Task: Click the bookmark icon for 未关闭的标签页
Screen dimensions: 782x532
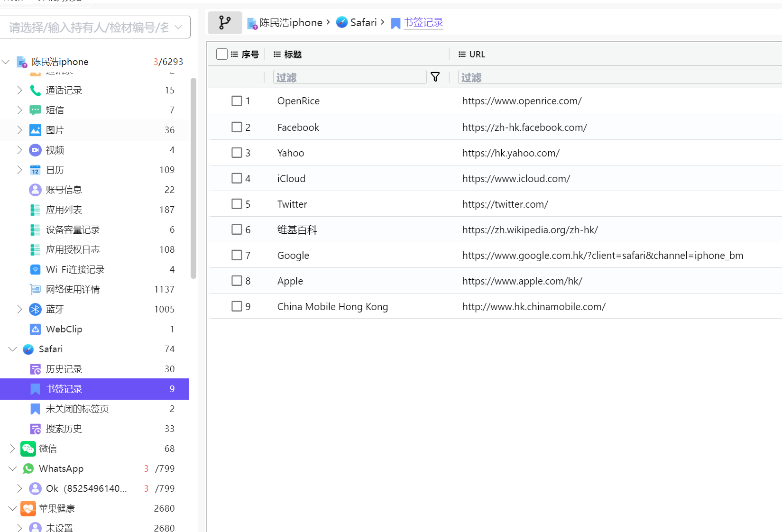Action: tap(35, 409)
